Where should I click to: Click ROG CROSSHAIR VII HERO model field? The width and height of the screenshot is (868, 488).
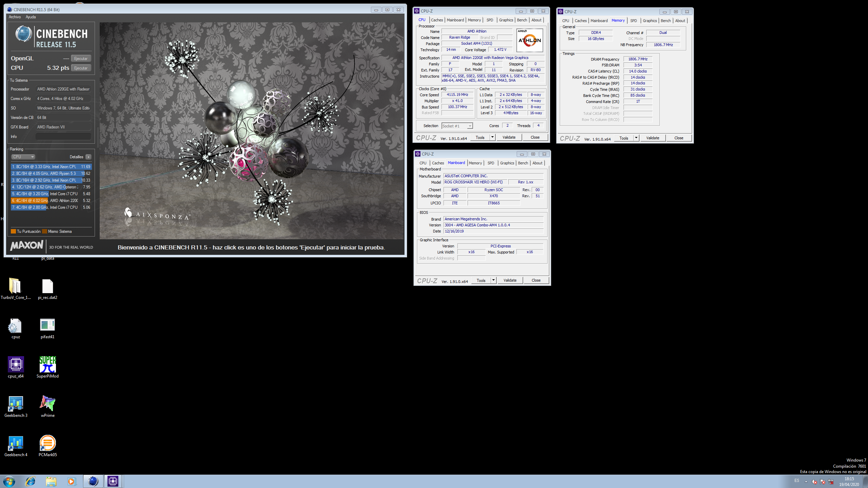tap(475, 182)
